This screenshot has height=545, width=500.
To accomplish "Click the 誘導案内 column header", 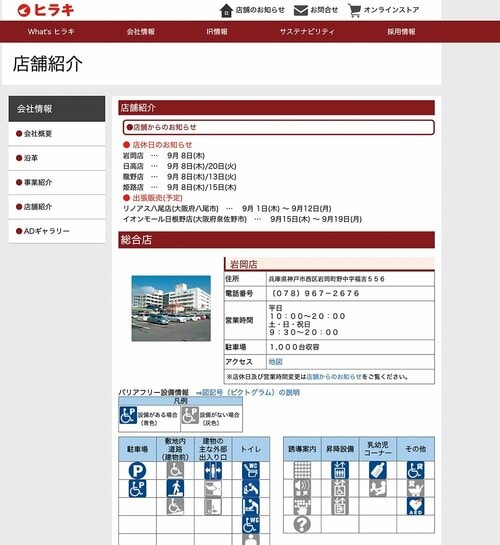I will [302, 449].
